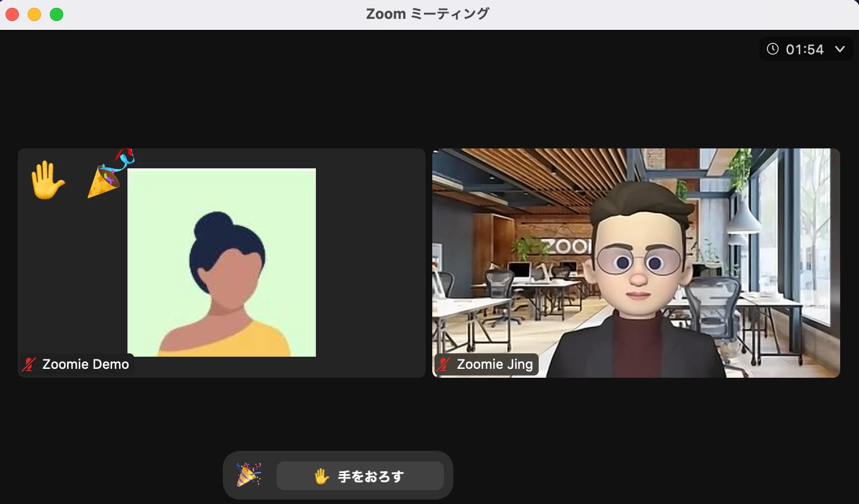Click the 手をおろす lower hand button

click(x=360, y=476)
